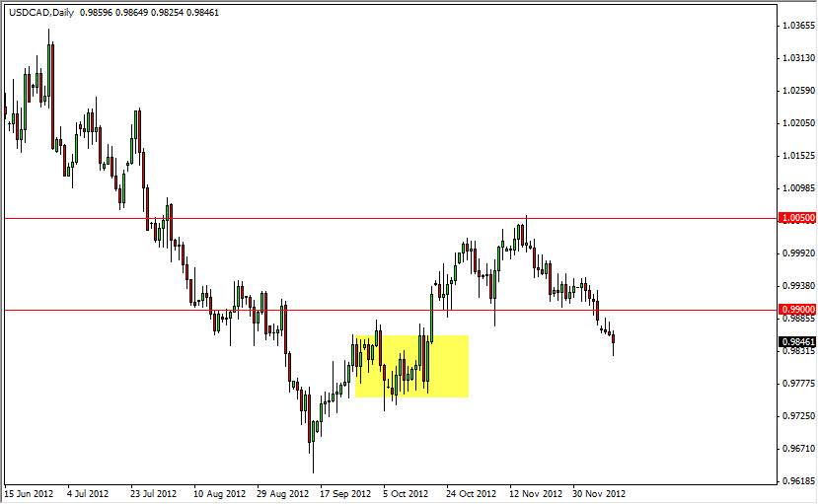This screenshot has height=504, width=818.
Task: Select the horizontal line at 1.00500
Action: [392, 218]
